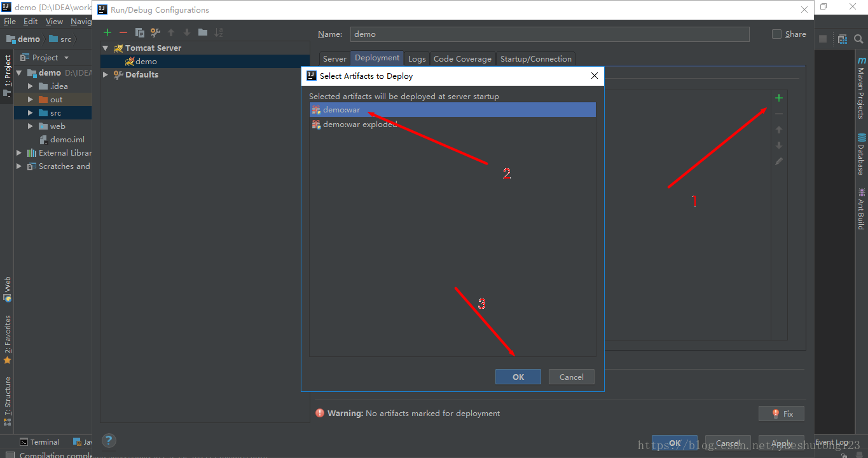Image resolution: width=868 pixels, height=458 pixels.
Task: Select the demo:war artifact
Action: pos(453,110)
